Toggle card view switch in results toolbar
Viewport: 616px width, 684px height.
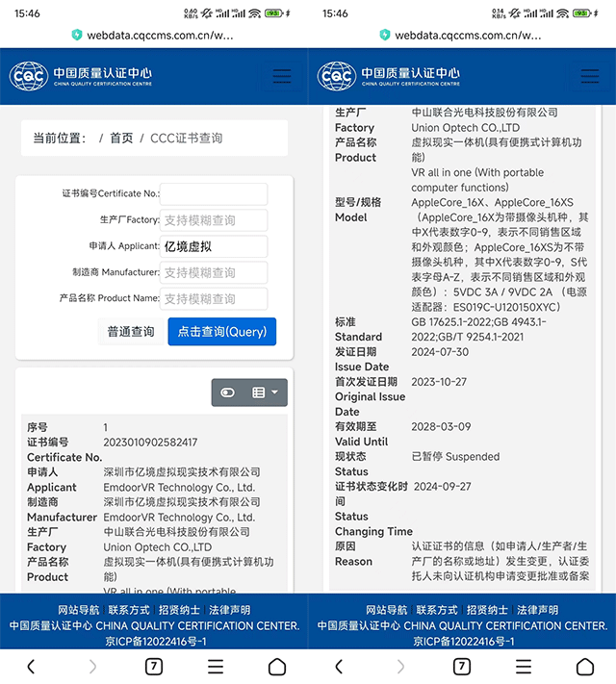click(x=227, y=393)
